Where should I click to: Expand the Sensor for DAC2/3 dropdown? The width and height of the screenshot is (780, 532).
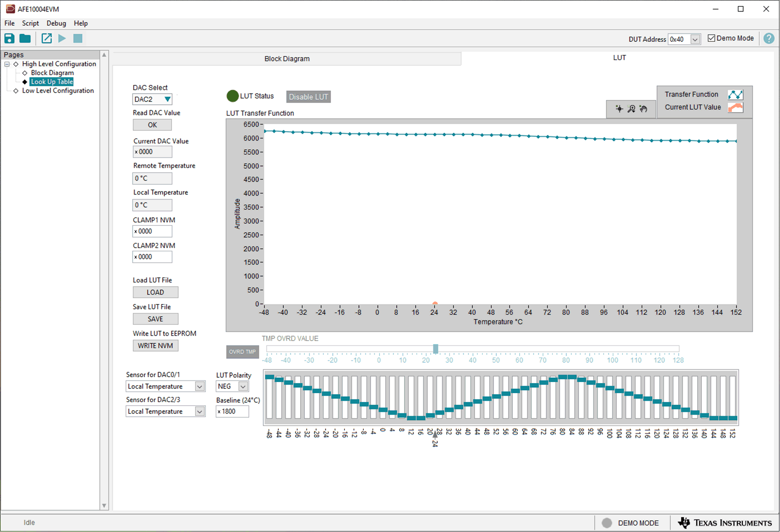click(199, 412)
